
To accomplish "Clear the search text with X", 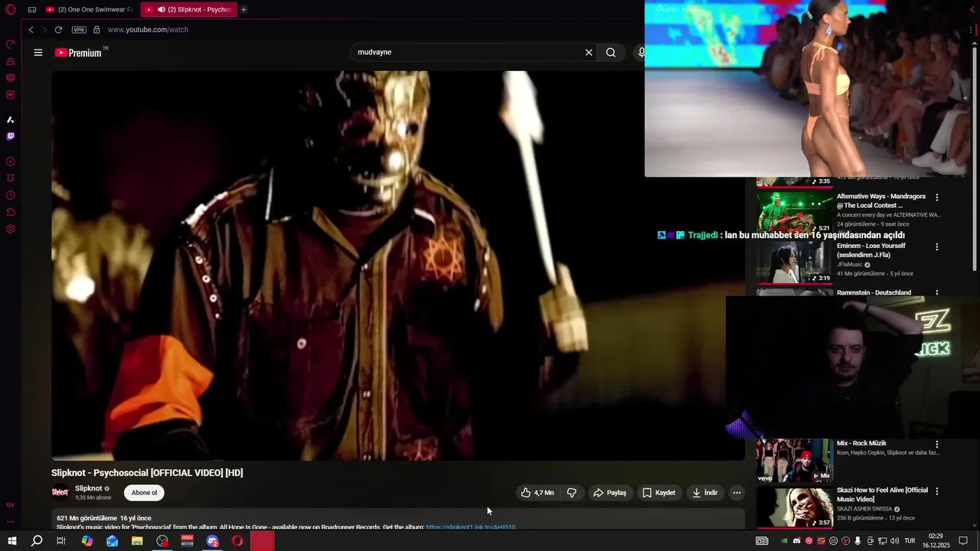I will (x=589, y=53).
